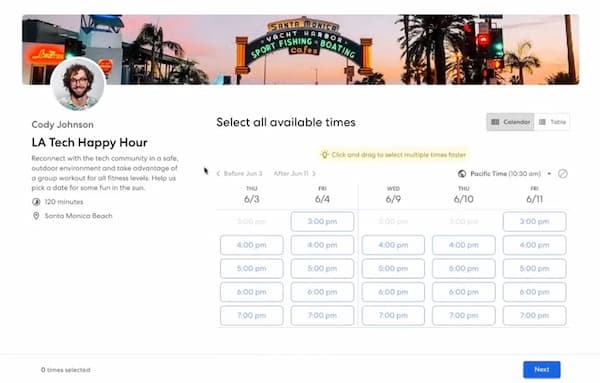Click the lightbulb tip icon

324,155
